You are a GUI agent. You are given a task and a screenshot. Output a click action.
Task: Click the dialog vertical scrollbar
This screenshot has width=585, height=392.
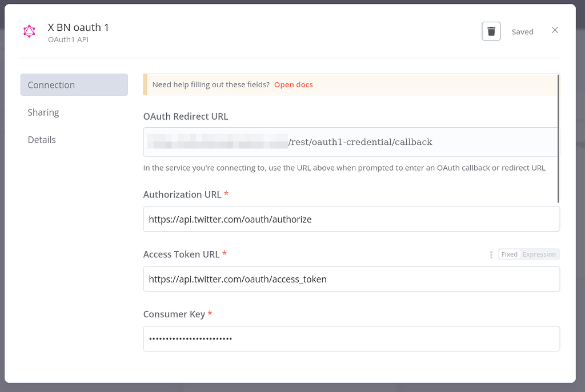559,137
